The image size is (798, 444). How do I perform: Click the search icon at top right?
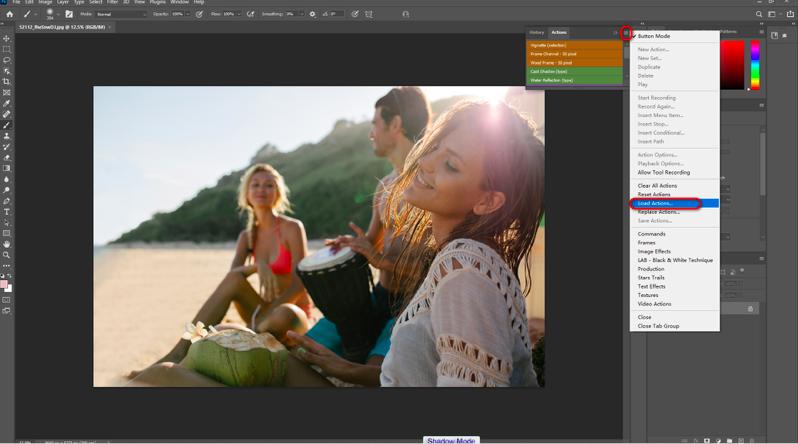[759, 14]
